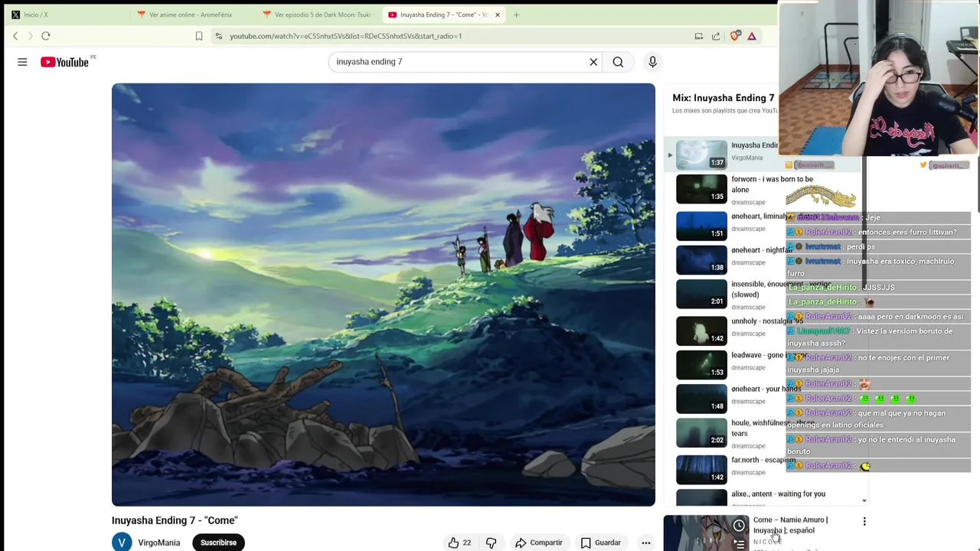Click the video title Inuyasha Ending 7 - "Come"

[175, 520]
